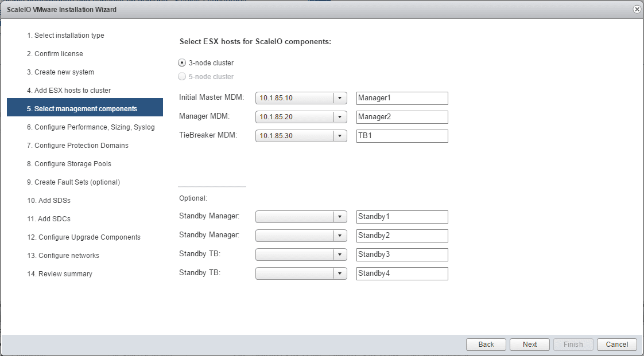Viewport: 644px width, 356px height.
Task: Cancel the installation wizard
Action: pos(617,344)
